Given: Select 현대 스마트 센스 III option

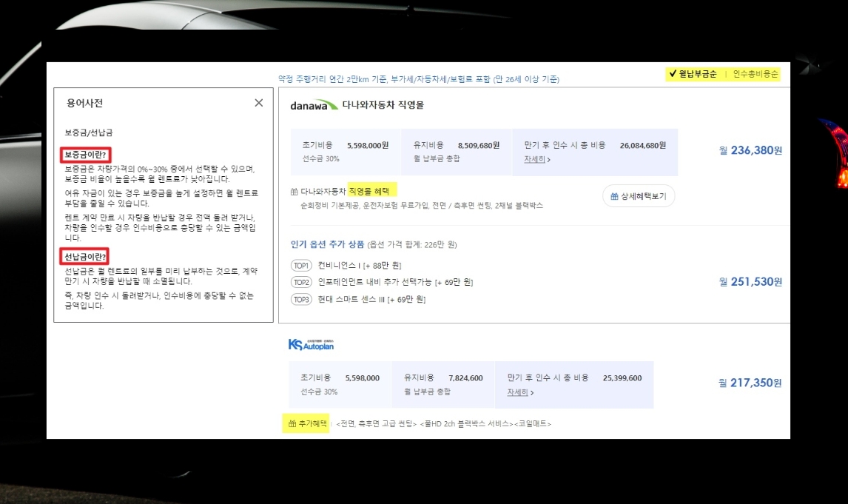Looking at the screenshot, I should tap(371, 300).
